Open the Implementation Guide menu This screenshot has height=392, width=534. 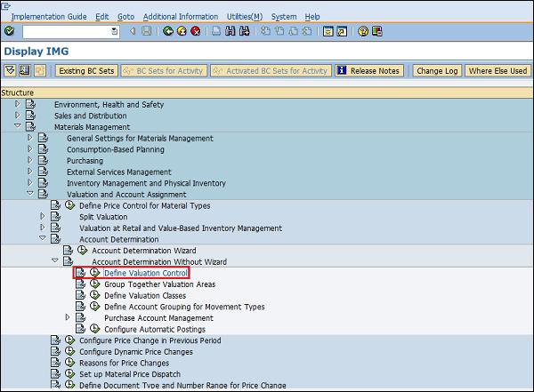(x=49, y=17)
